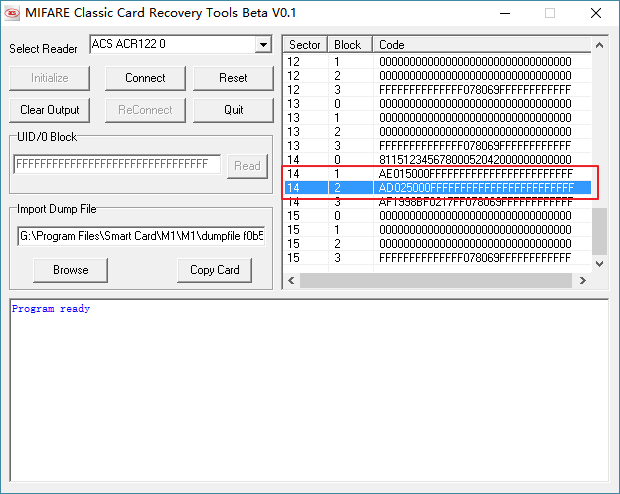
Task: Sort by Sector column header
Action: coord(305,45)
